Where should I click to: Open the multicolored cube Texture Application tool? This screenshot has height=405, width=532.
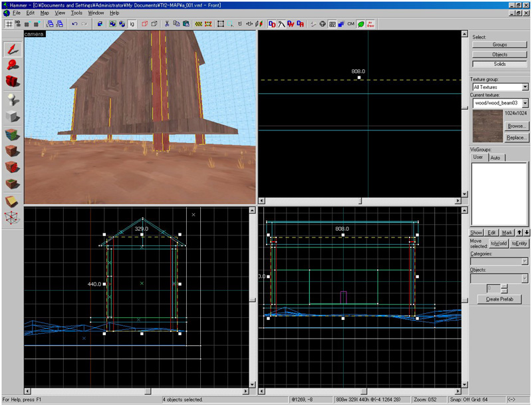coord(13,134)
